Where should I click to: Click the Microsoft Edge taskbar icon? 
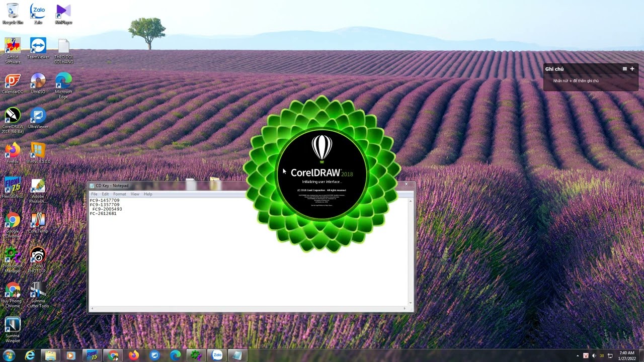175,355
